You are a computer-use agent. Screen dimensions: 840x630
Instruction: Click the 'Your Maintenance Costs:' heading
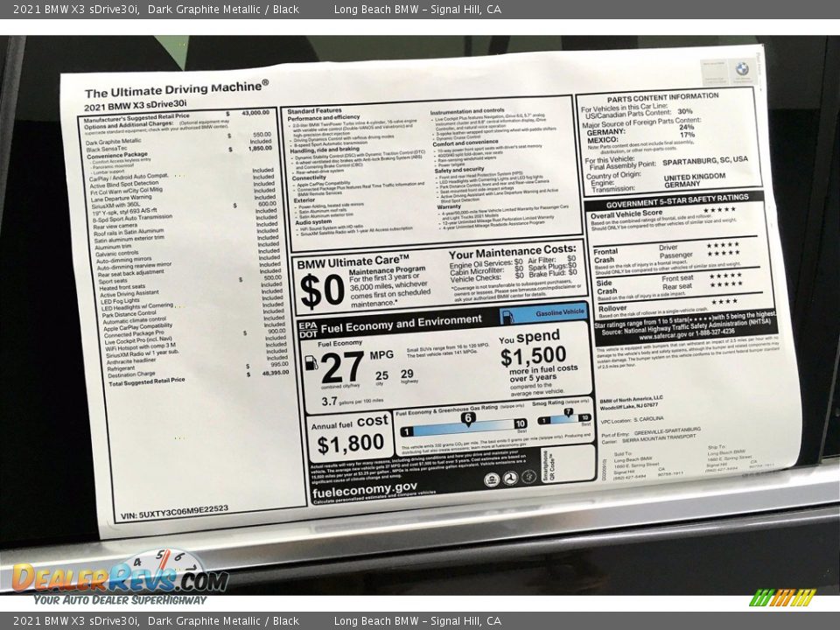tap(512, 251)
